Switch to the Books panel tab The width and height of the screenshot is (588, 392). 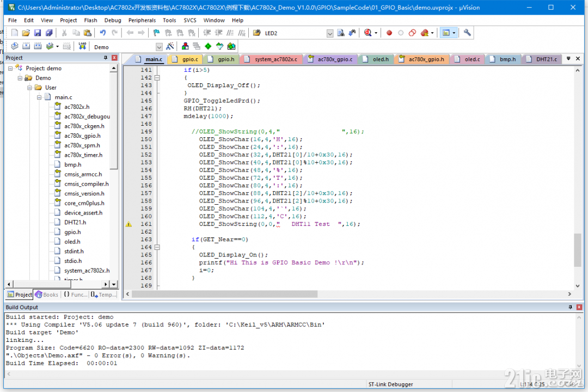click(47, 295)
